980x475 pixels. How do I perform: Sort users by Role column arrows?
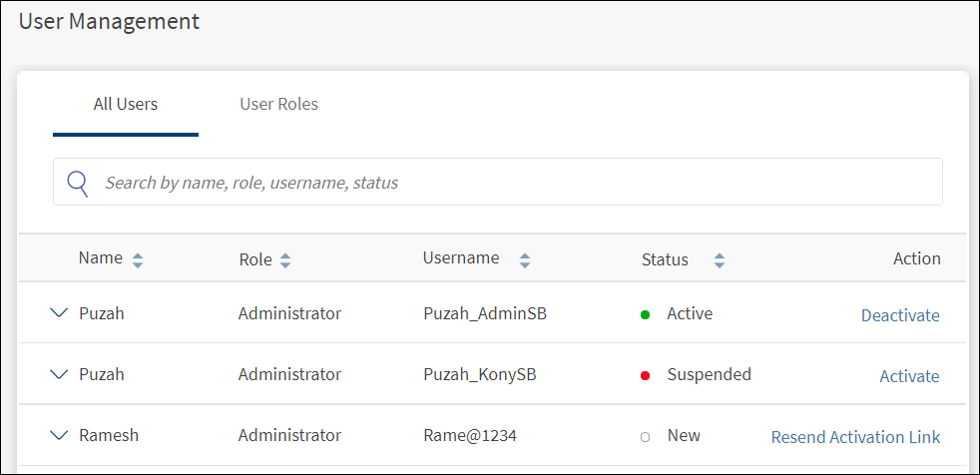click(285, 260)
